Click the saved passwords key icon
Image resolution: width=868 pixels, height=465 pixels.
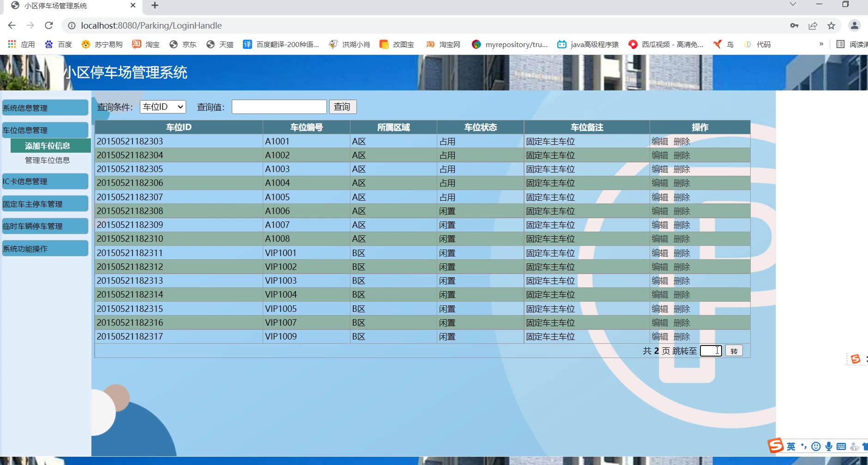pos(794,26)
